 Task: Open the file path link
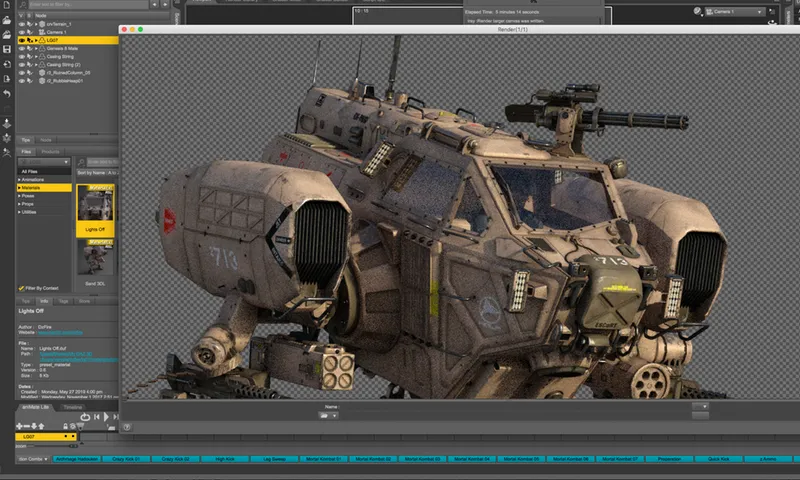78,357
